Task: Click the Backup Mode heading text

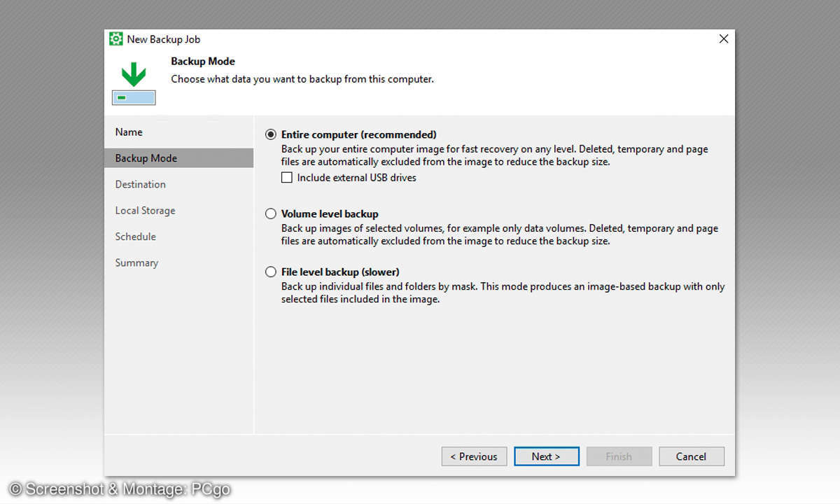Action: pyautogui.click(x=203, y=62)
